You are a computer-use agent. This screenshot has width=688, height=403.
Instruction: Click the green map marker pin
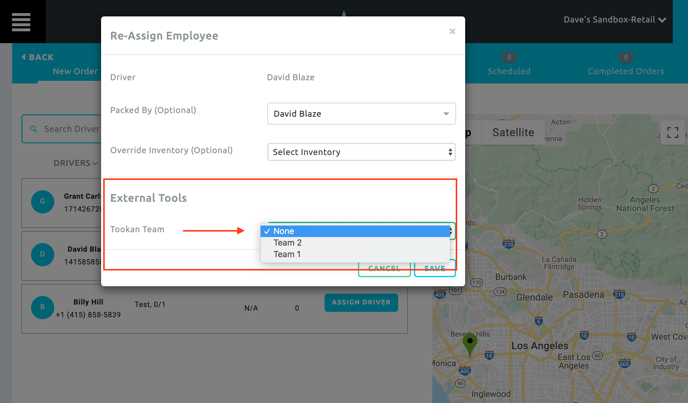coord(470,344)
